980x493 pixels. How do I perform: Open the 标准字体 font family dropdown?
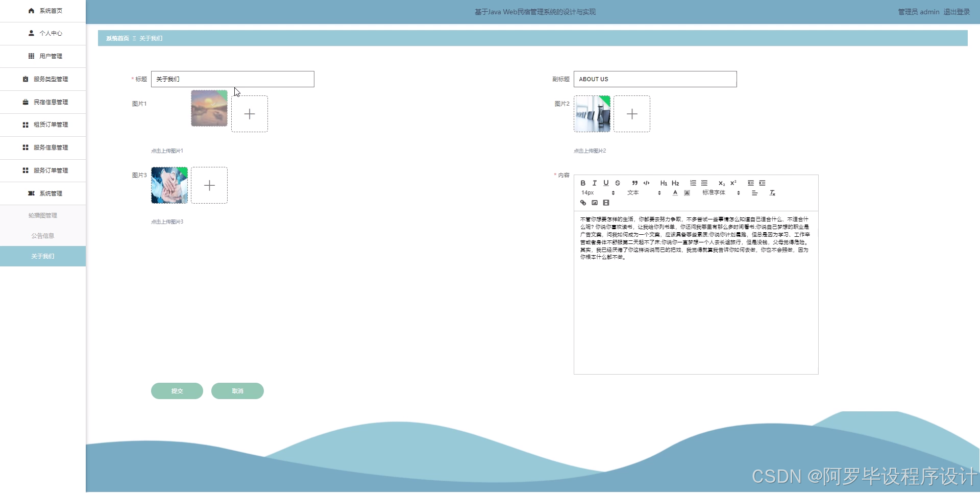[715, 192]
